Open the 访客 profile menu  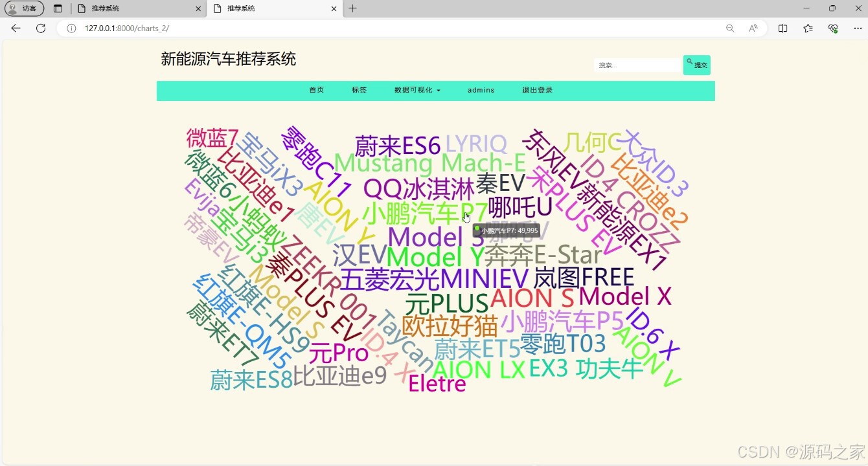pos(23,8)
